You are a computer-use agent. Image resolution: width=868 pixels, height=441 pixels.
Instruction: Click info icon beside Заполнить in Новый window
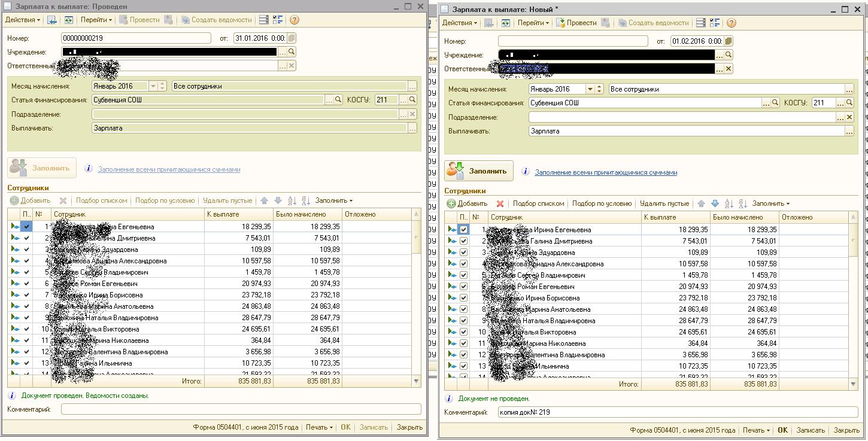point(526,172)
